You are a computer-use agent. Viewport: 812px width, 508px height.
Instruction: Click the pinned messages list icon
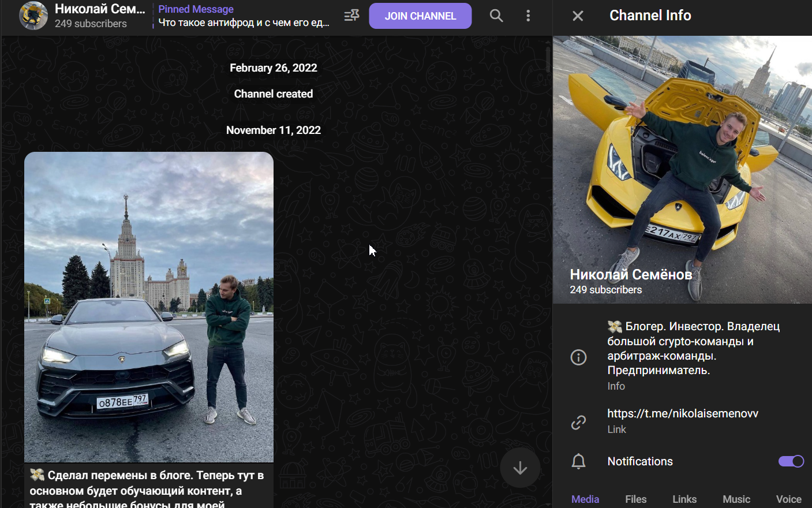tap(351, 16)
